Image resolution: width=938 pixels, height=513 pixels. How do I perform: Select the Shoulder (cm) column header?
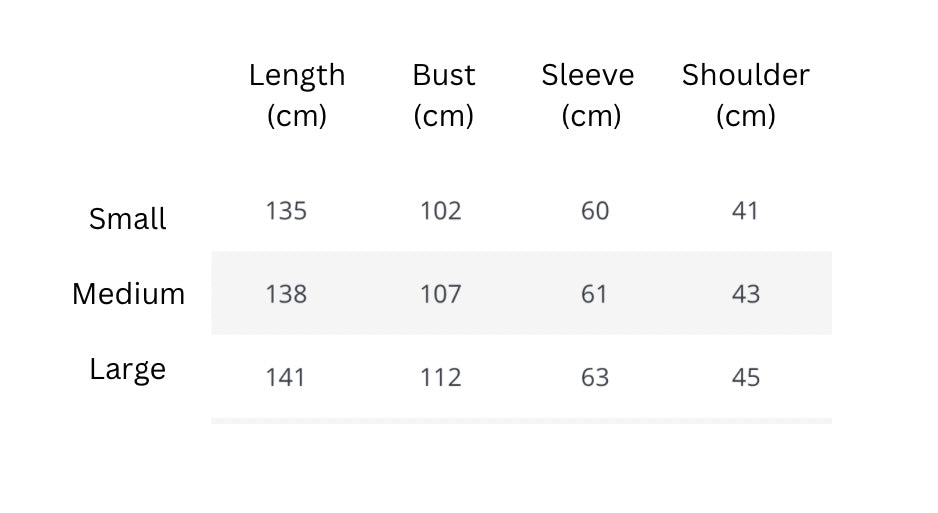pyautogui.click(x=745, y=95)
